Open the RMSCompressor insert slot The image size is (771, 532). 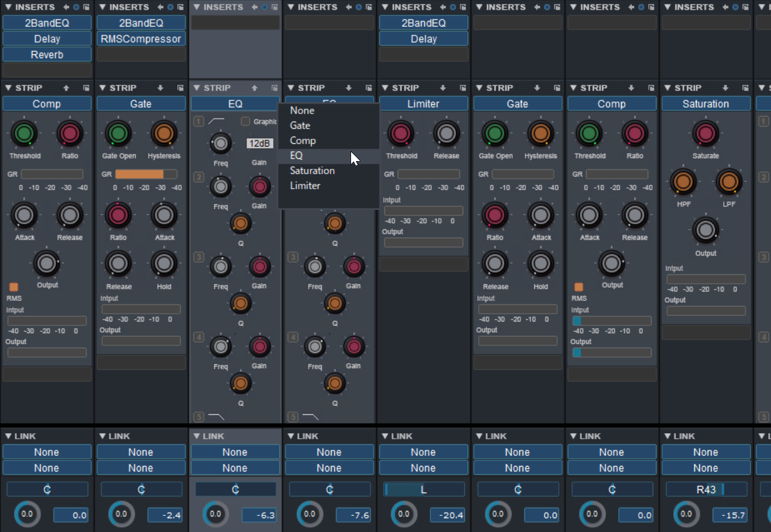point(141,39)
